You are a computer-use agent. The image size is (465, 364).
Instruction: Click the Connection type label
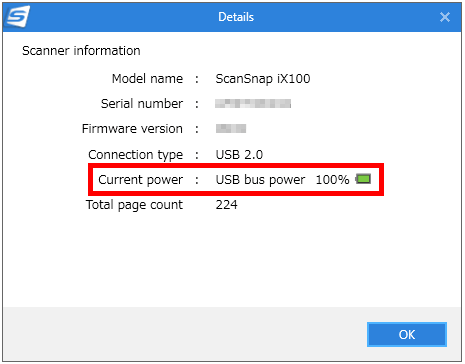(136, 155)
